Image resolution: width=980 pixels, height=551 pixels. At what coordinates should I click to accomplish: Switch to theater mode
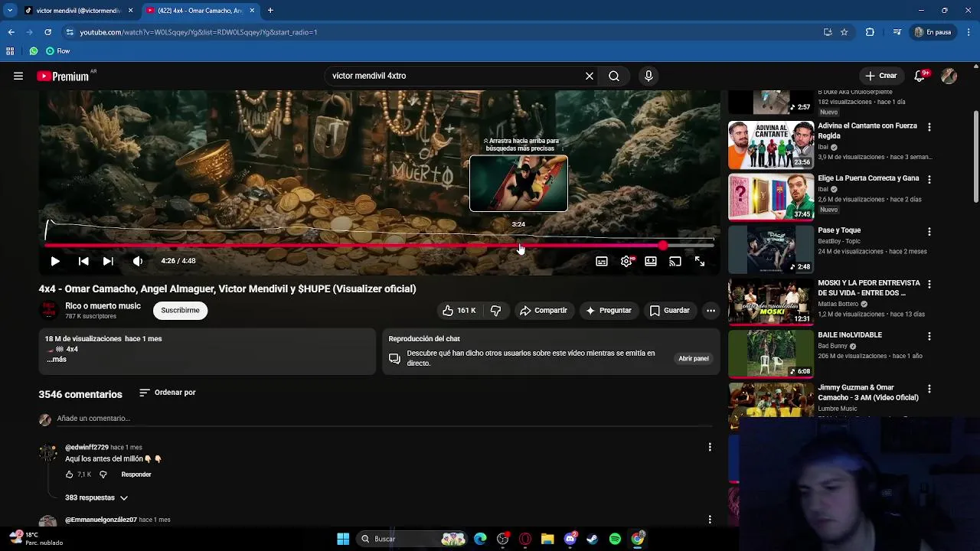651,262
